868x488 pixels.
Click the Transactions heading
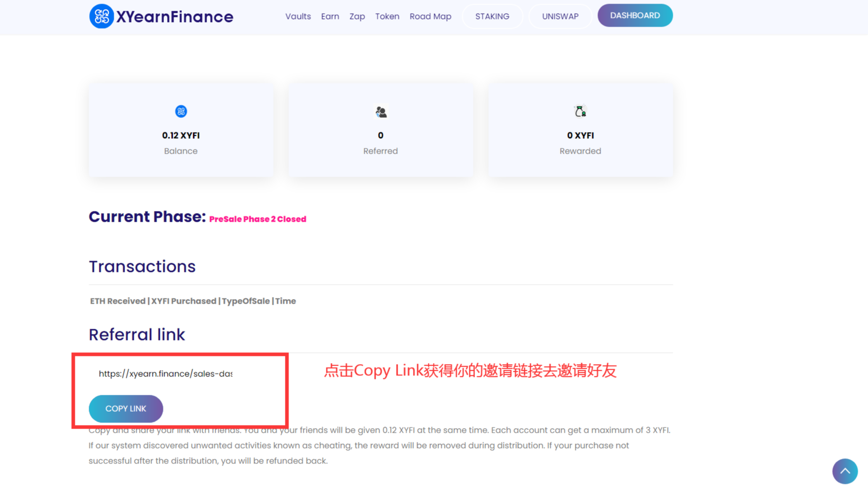(x=142, y=266)
